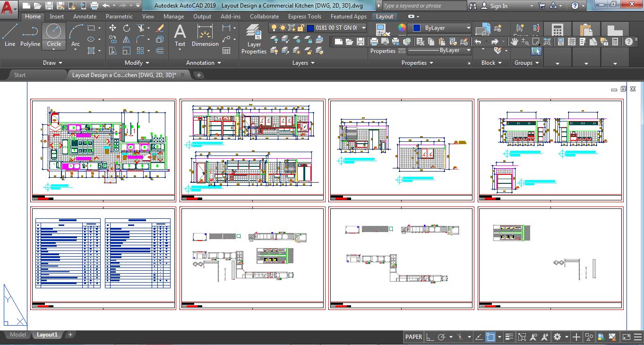Viewport: 644px width, 345px height.
Task: Open the Start file tab
Action: pos(20,75)
